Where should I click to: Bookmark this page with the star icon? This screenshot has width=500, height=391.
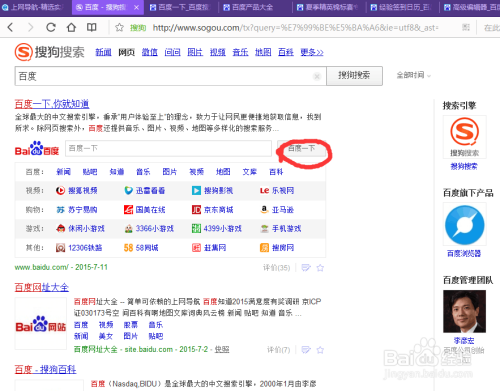119,28
